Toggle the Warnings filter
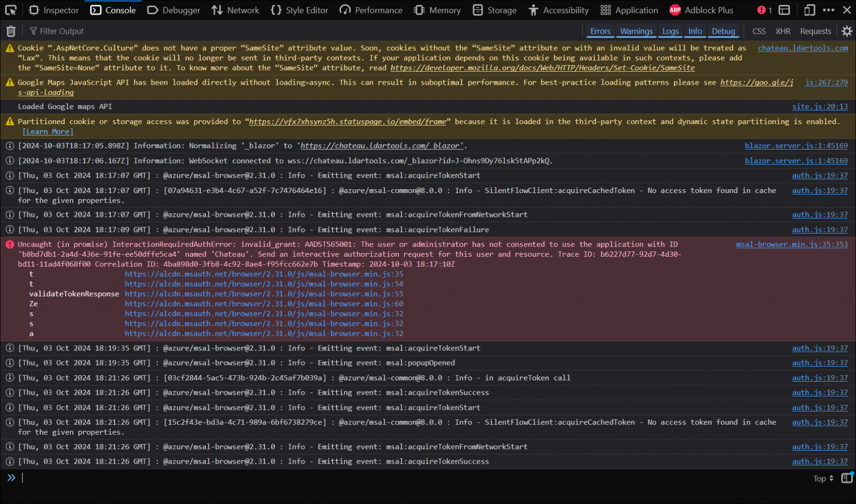This screenshot has width=856, height=504. tap(636, 31)
